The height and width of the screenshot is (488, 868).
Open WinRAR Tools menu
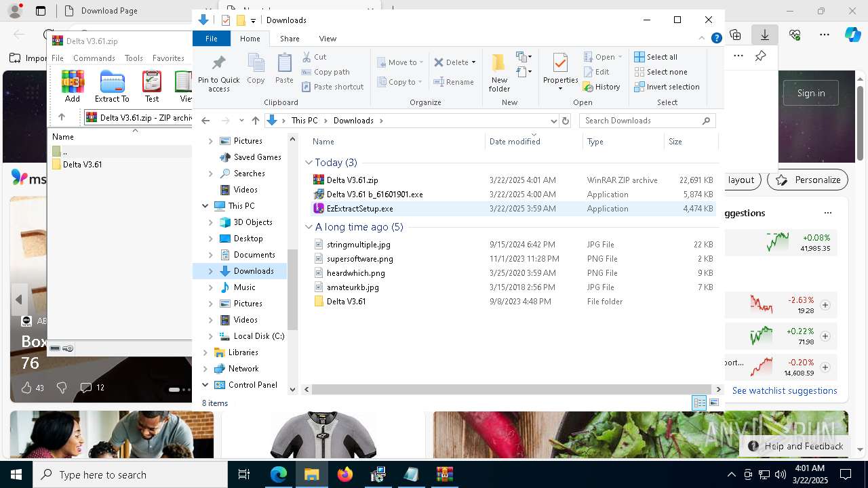[134, 58]
